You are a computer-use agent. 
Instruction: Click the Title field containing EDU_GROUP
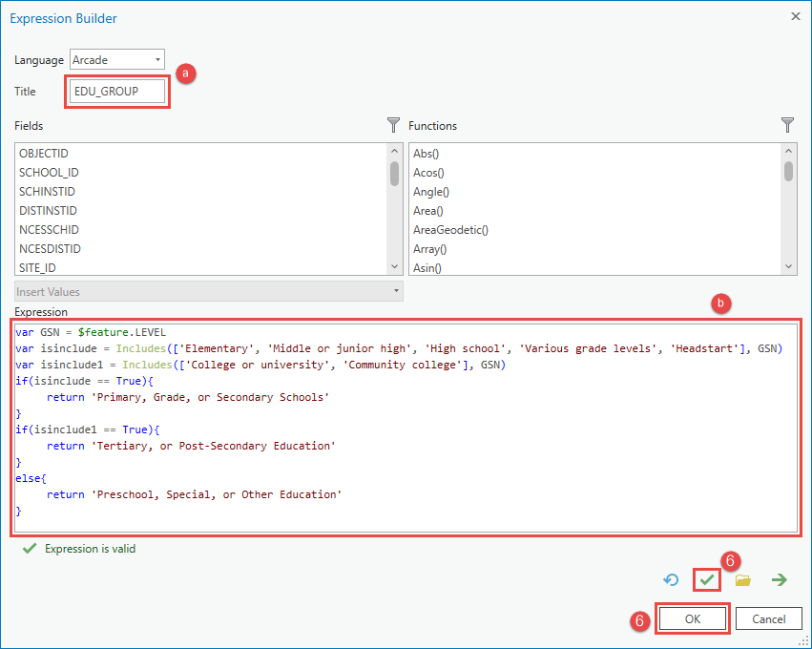click(117, 92)
